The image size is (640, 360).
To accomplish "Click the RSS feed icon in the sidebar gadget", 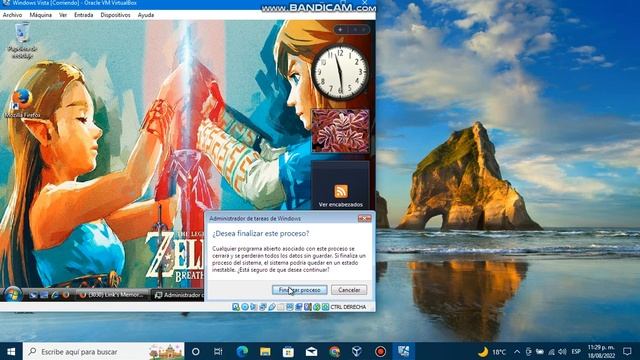I will click(341, 191).
